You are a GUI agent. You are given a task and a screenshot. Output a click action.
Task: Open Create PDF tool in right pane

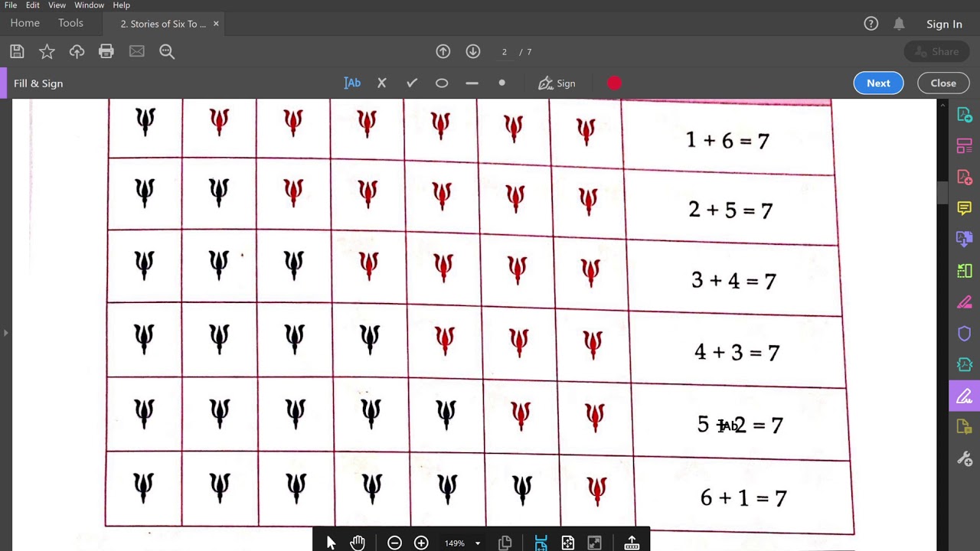pyautogui.click(x=964, y=177)
